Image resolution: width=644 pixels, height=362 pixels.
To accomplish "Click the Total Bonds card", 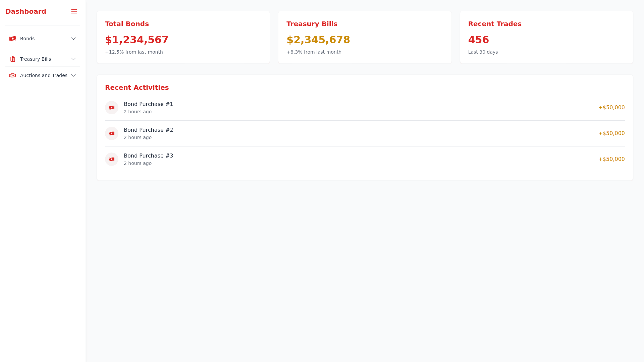I will (x=183, y=37).
